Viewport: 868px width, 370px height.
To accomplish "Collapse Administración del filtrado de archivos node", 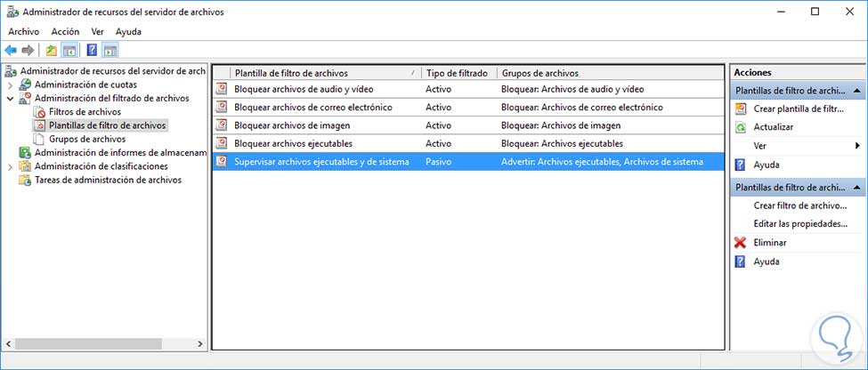I will [x=10, y=99].
